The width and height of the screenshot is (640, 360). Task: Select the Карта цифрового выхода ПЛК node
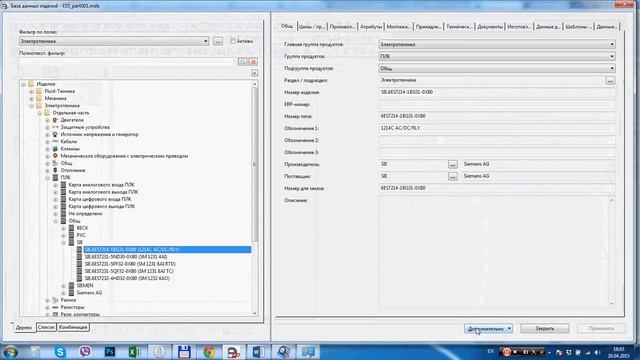[x=102, y=207]
